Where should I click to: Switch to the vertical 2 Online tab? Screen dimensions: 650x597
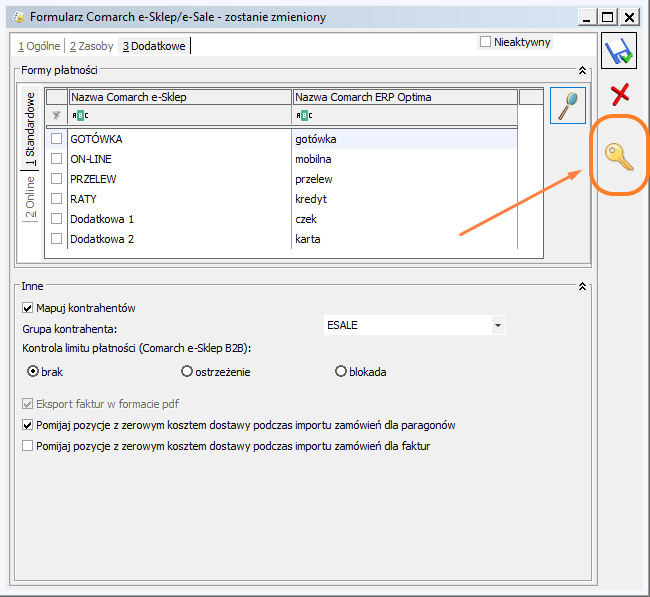click(30, 197)
